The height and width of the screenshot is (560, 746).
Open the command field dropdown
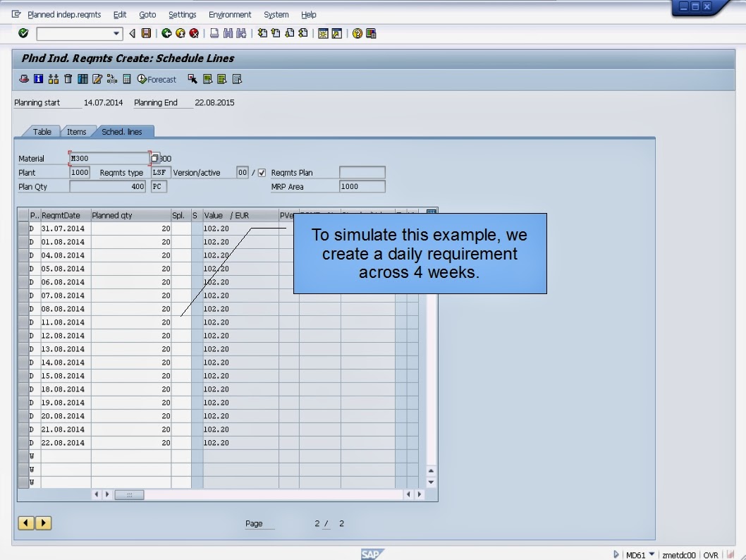click(116, 33)
